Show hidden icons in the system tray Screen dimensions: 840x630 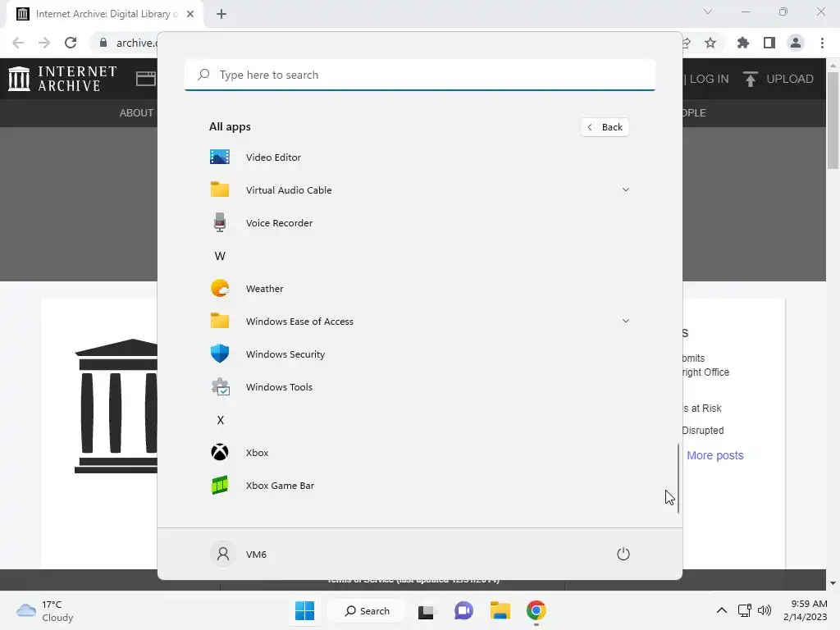click(x=722, y=610)
